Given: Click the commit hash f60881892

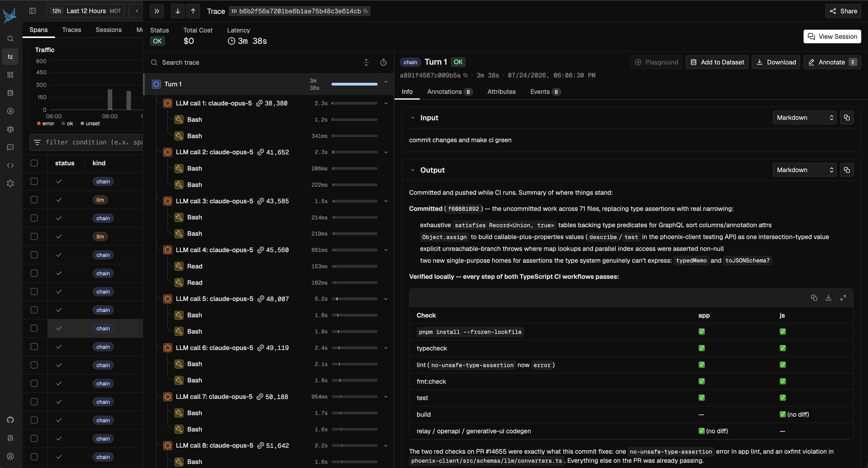Looking at the screenshot, I should point(464,209).
